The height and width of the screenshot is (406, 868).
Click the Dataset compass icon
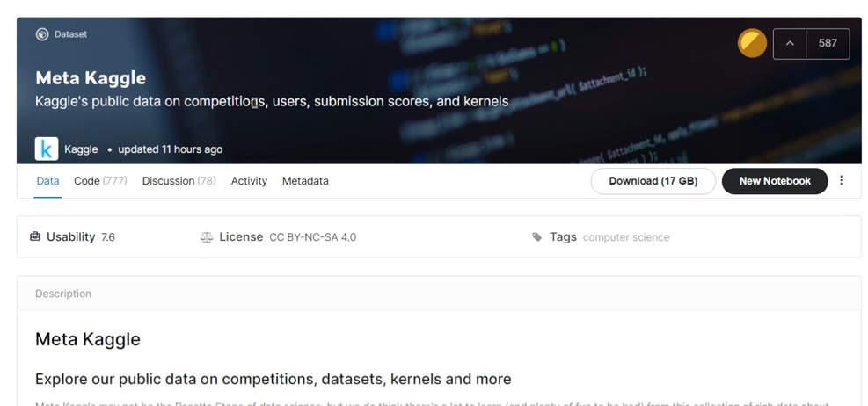point(41,34)
